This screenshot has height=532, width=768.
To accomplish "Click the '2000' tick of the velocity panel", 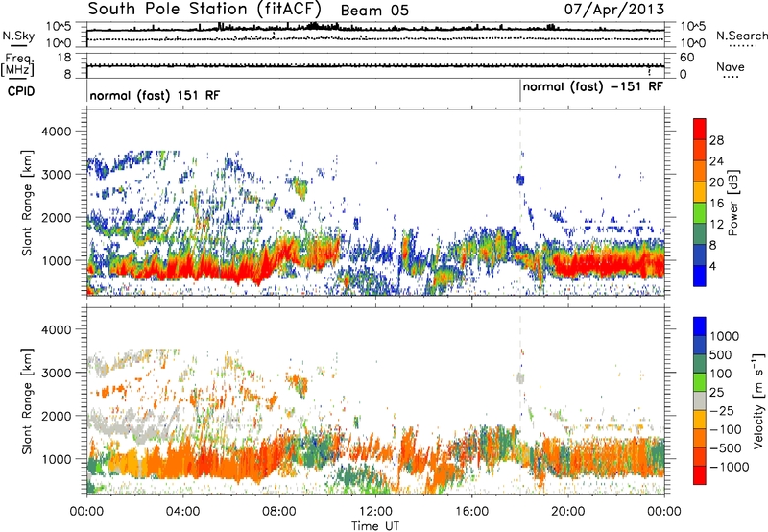I will click(x=56, y=416).
